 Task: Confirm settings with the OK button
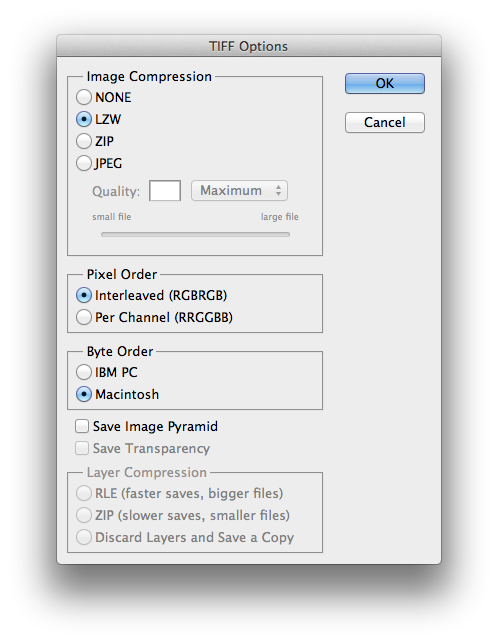[x=385, y=84]
